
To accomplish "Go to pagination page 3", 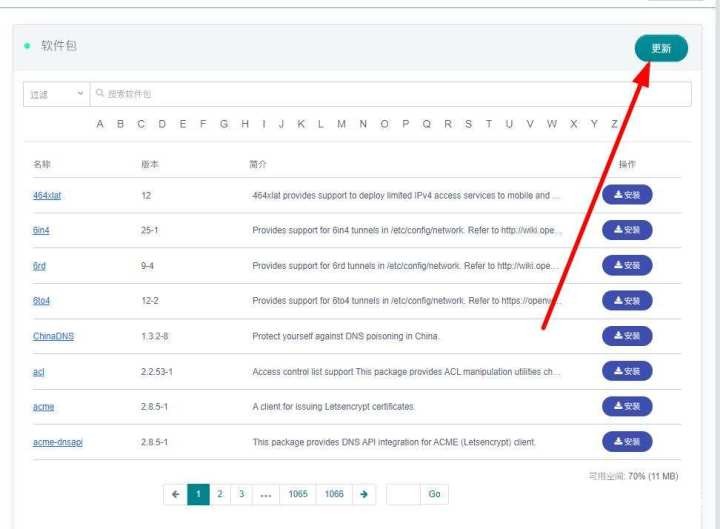I will click(242, 494).
